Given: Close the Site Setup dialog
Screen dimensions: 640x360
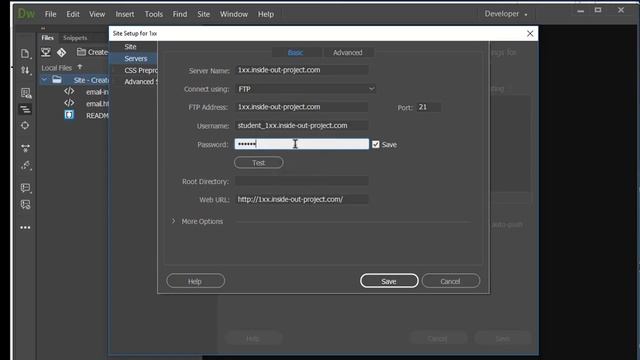Looking at the screenshot, I should click(x=530, y=33).
